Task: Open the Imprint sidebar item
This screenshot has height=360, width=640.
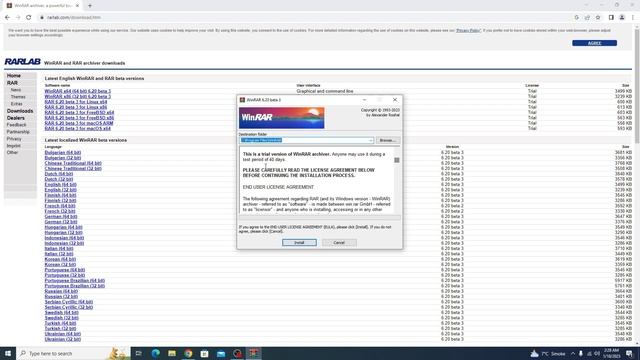Action: tap(13, 146)
